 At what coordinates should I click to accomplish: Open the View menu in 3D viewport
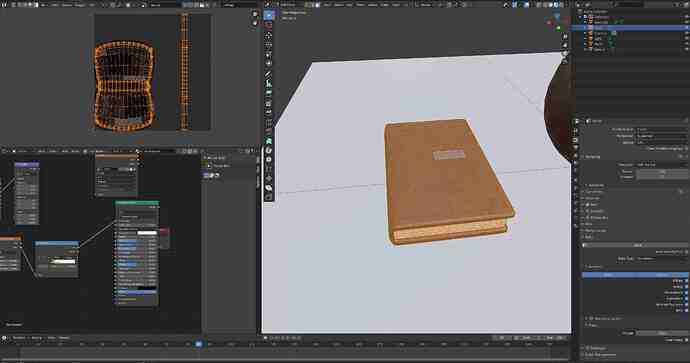click(327, 5)
